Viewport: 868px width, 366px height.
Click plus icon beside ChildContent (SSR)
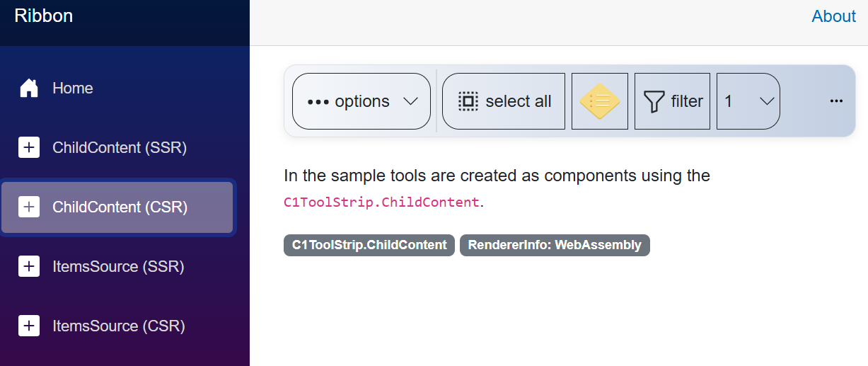coord(29,147)
